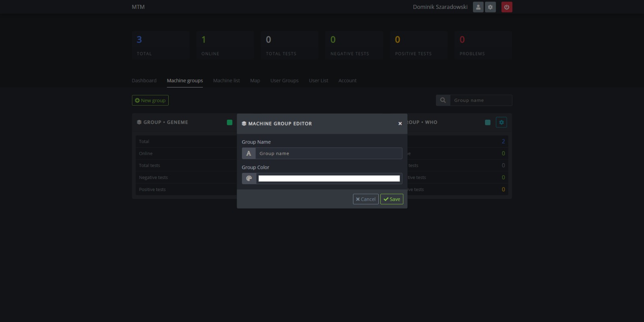Click the search magnifier icon
This screenshot has width=644, height=322.
[x=443, y=100]
